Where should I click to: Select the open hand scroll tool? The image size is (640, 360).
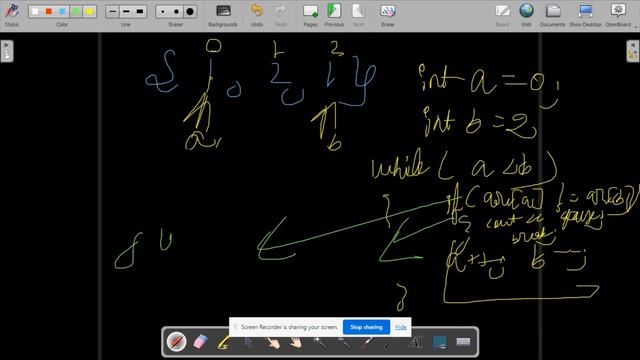point(296,342)
